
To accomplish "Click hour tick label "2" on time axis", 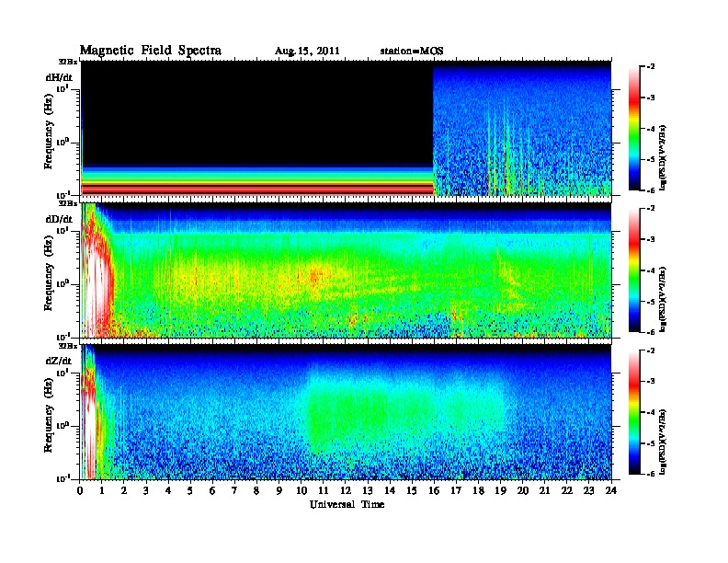I will click(124, 491).
